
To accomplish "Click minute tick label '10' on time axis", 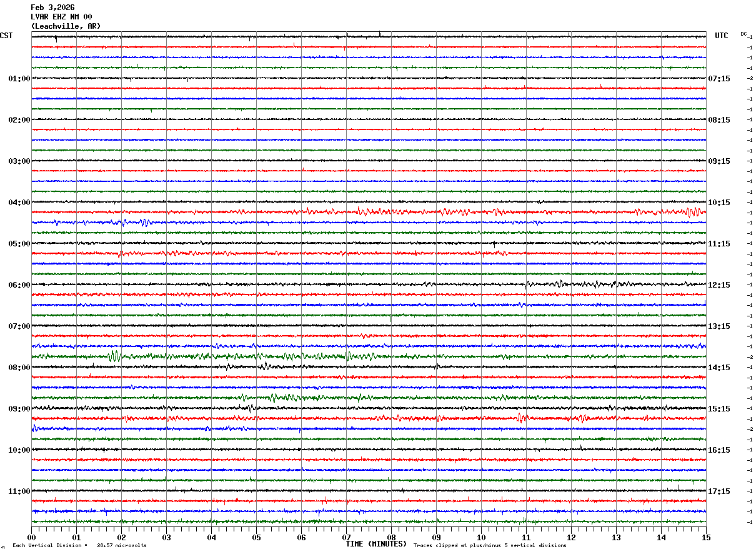I will (481, 537).
